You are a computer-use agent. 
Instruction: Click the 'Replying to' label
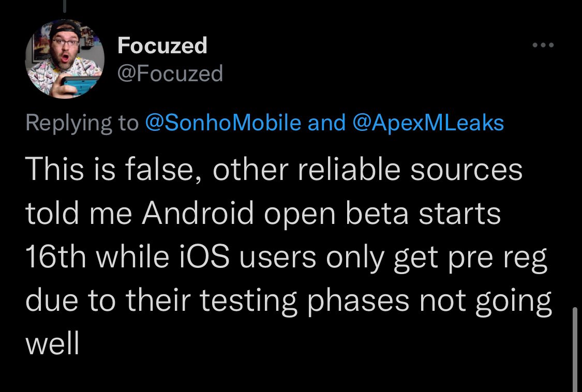tap(82, 123)
